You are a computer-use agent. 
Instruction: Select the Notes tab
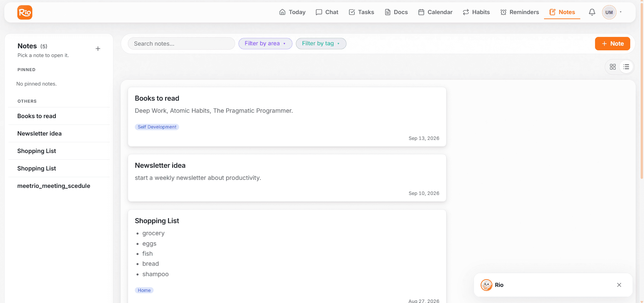(562, 12)
